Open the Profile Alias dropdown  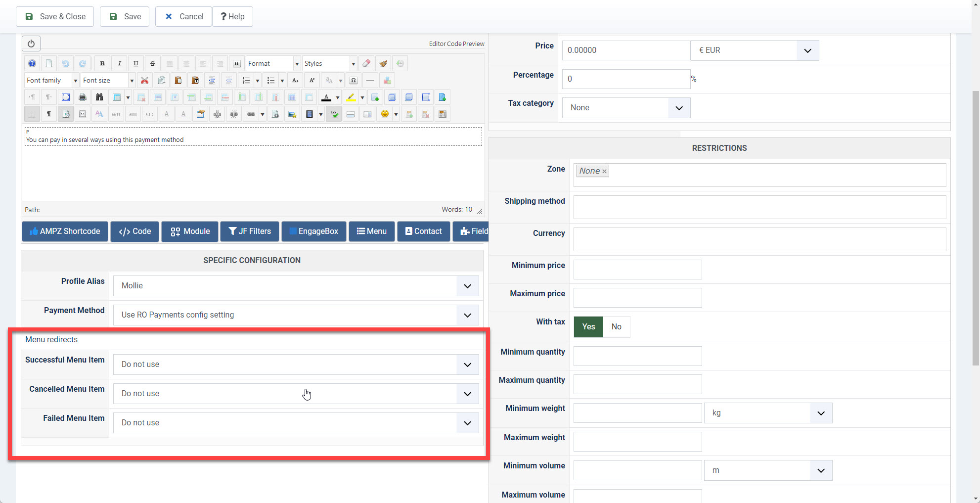click(x=296, y=286)
